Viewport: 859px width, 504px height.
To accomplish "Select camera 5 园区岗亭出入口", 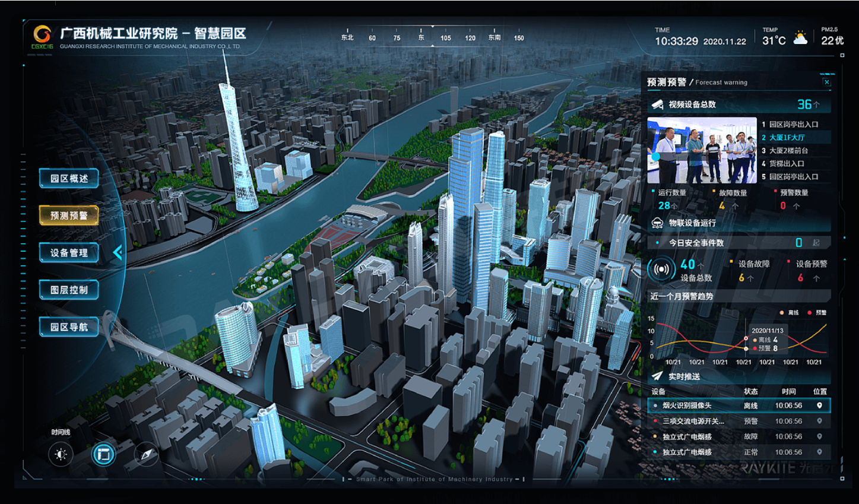I will click(795, 176).
